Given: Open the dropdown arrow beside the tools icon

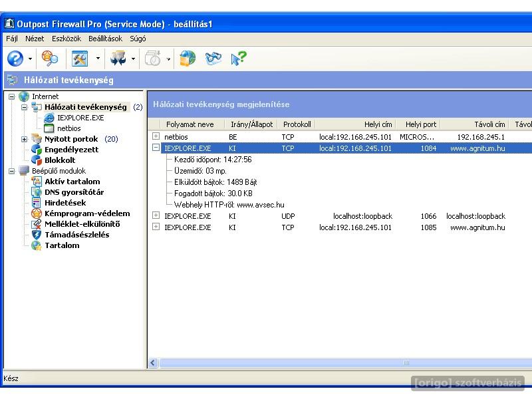Looking at the screenshot, I should (98, 59).
